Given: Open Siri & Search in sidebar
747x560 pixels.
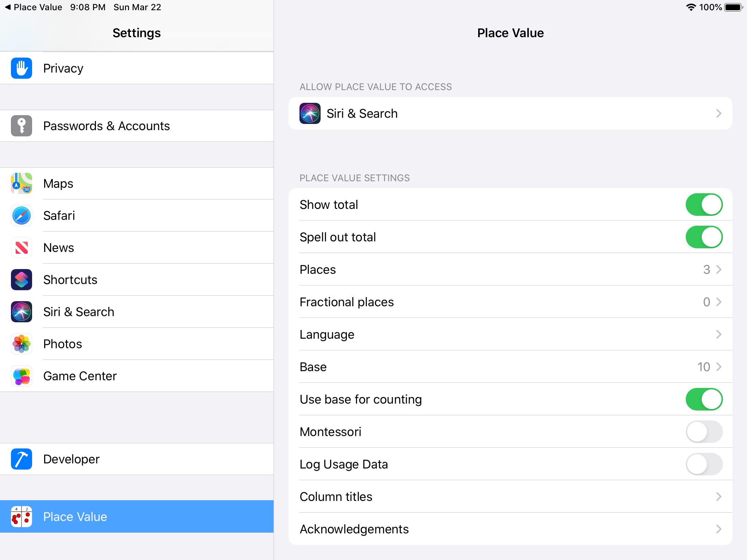Looking at the screenshot, I should click(137, 312).
